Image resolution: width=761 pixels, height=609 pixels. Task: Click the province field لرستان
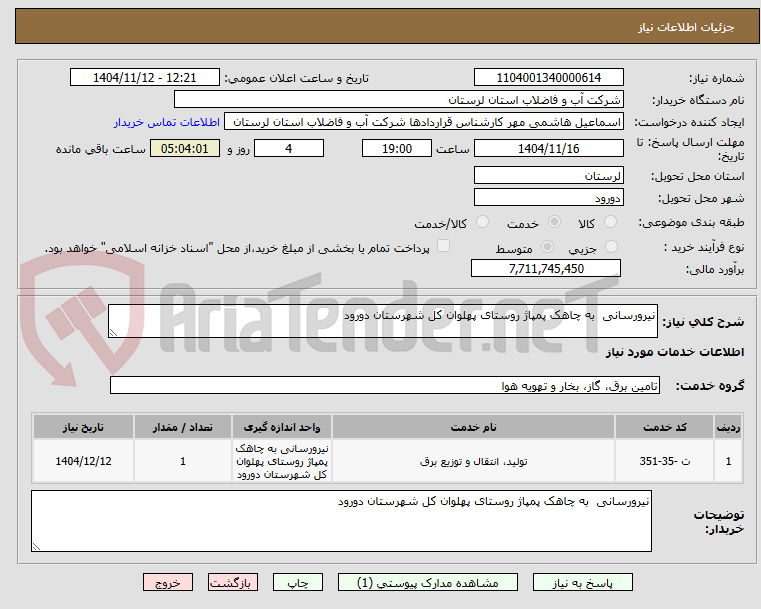coord(548,176)
